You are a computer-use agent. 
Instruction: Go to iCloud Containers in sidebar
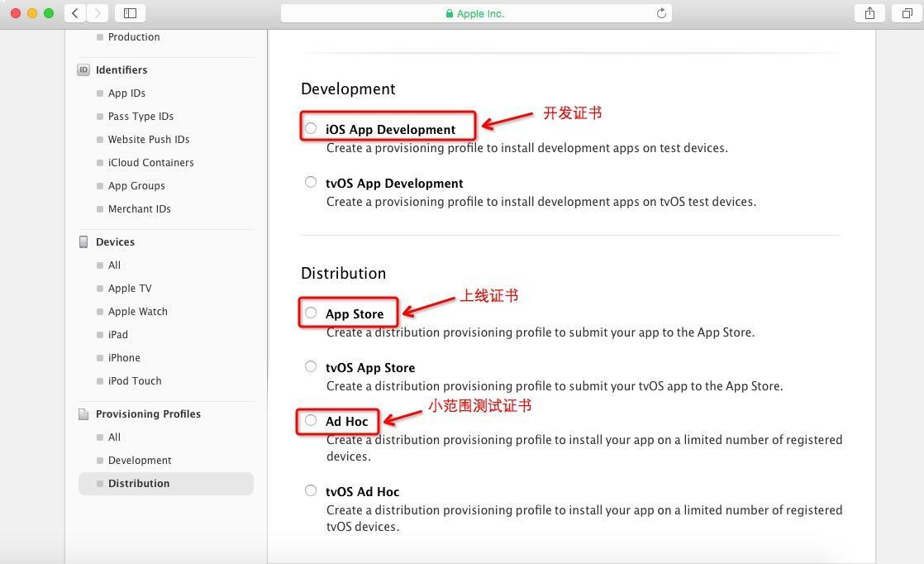pyautogui.click(x=151, y=163)
